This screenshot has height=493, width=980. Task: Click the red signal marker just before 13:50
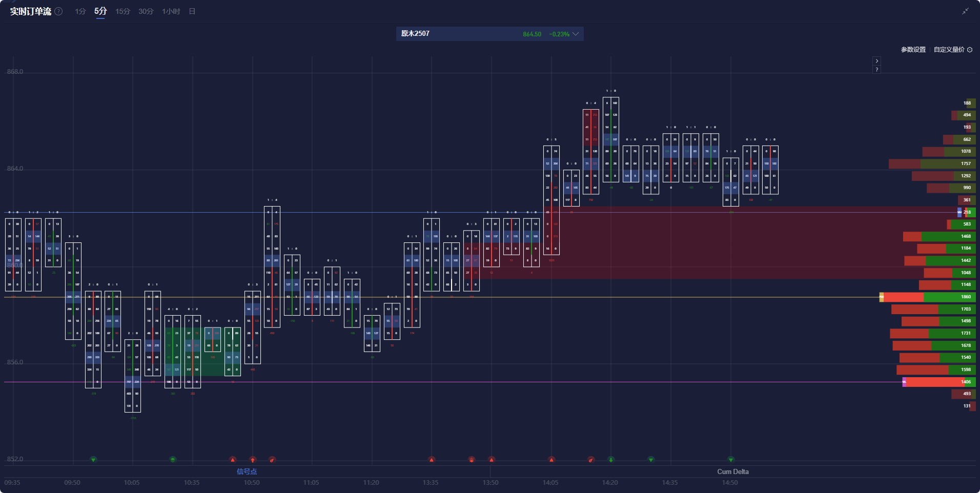[x=472, y=460]
